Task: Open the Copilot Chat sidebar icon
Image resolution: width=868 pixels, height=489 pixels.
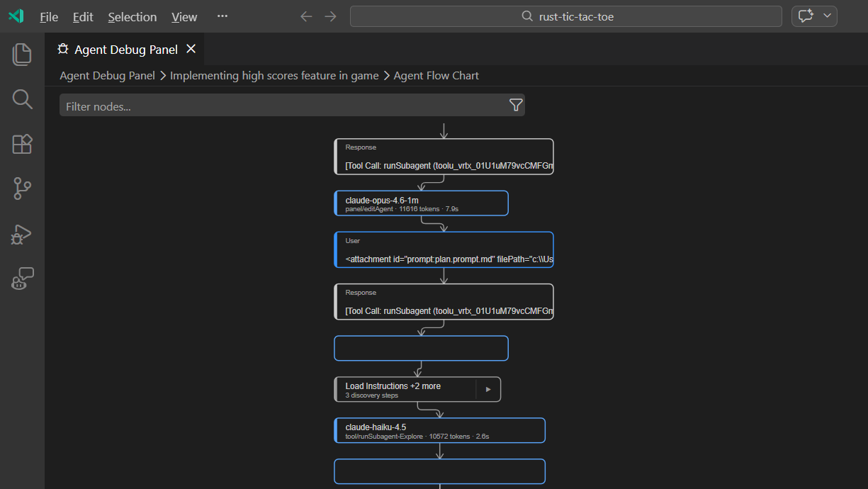Action: [21, 279]
